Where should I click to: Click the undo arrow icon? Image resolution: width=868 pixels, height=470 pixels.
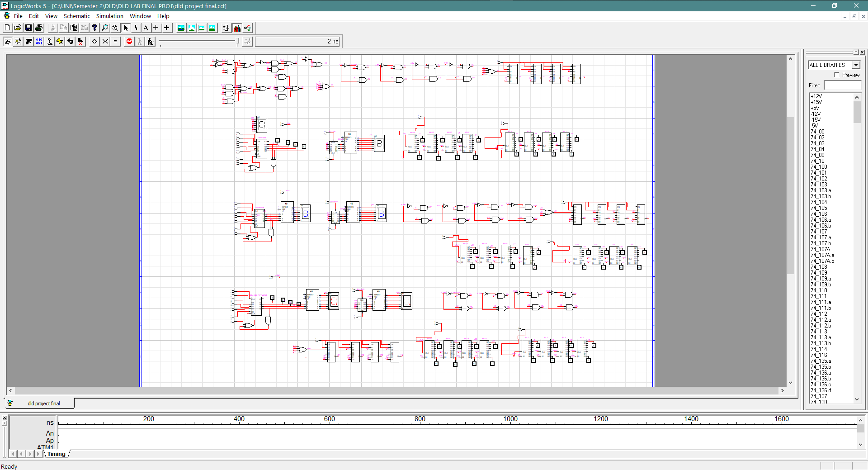71,42
